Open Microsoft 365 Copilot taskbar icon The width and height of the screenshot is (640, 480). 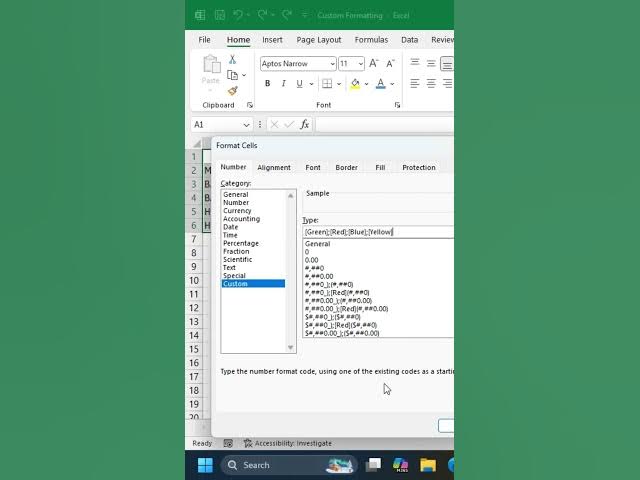click(x=400, y=465)
